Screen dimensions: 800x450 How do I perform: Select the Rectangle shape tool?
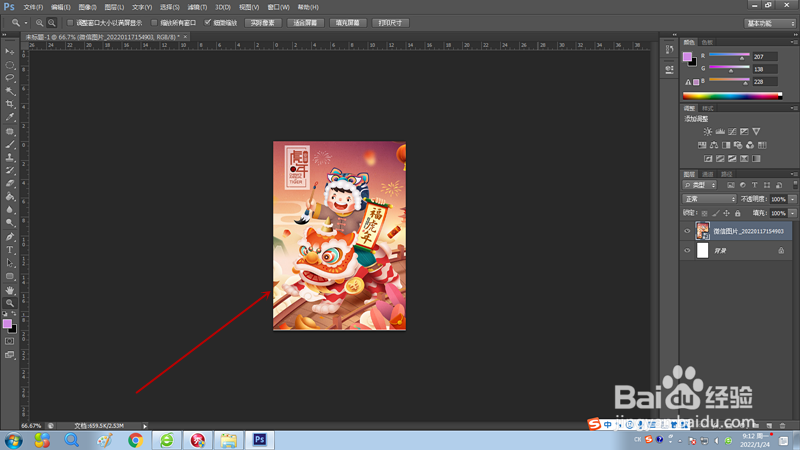(x=10, y=277)
